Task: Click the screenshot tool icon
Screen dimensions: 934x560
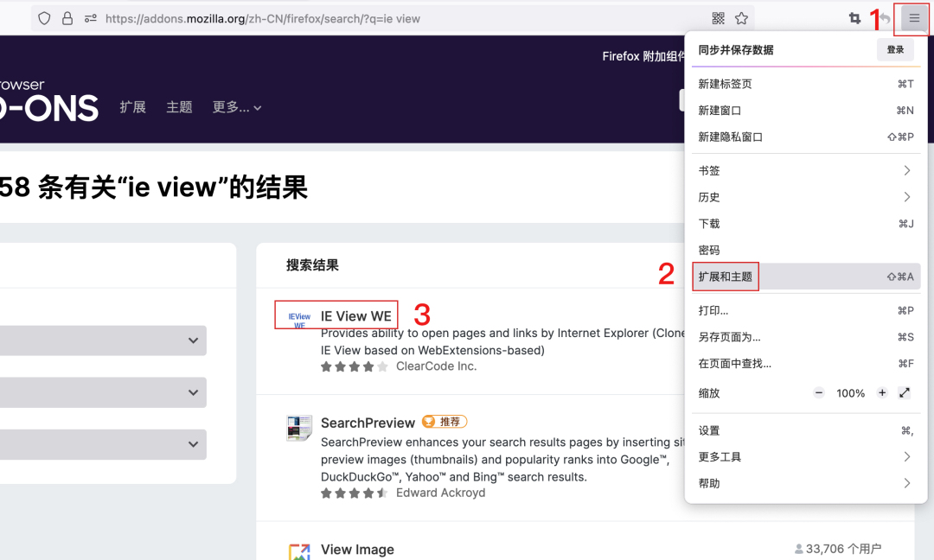Action: click(x=856, y=17)
